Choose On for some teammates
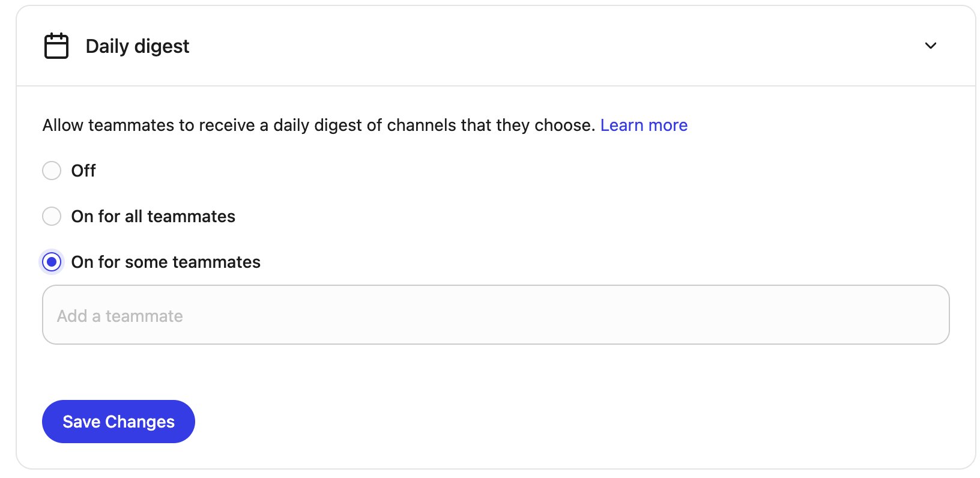 52,262
